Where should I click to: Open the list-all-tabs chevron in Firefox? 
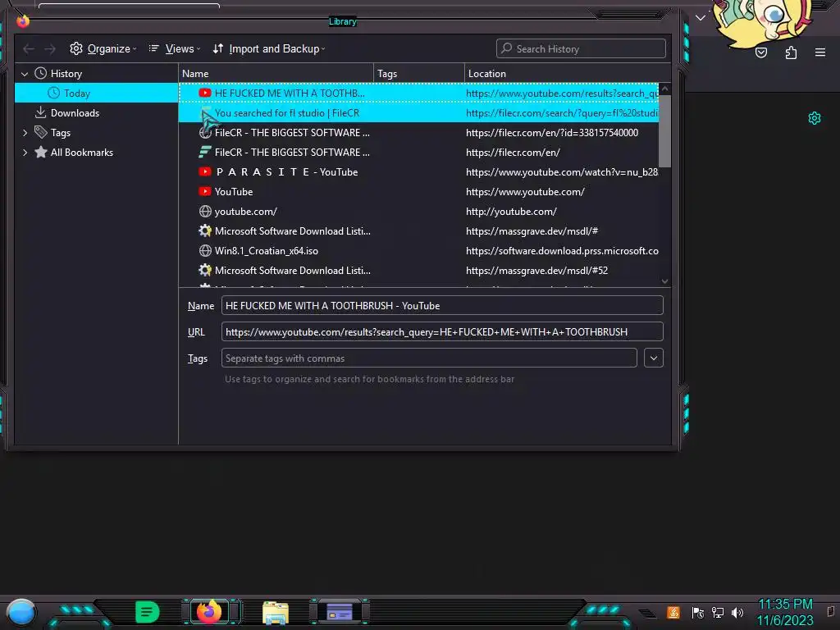click(701, 18)
